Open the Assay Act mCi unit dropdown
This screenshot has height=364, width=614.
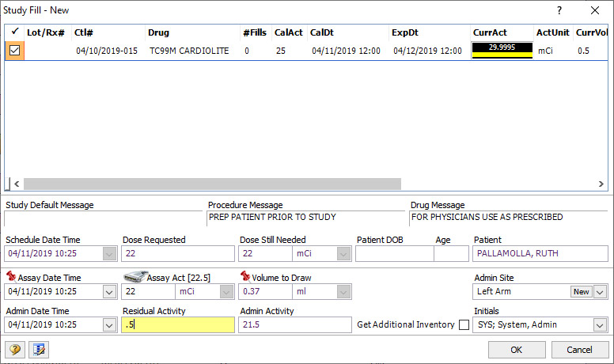pos(226,291)
